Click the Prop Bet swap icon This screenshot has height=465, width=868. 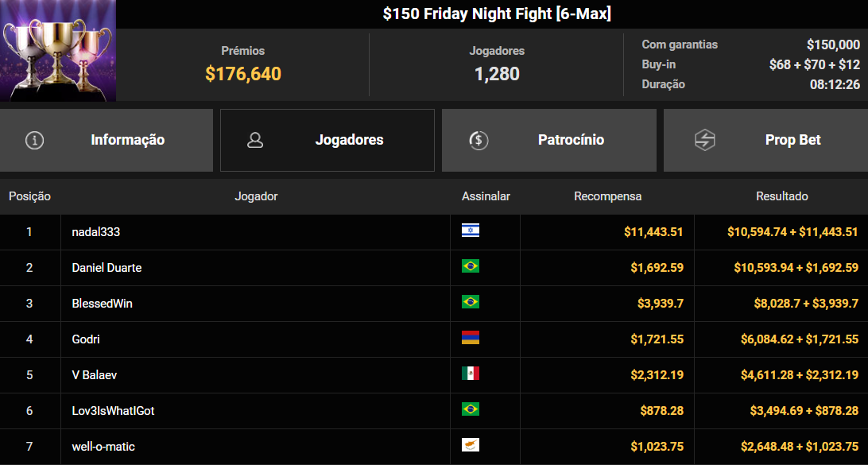[x=705, y=141]
